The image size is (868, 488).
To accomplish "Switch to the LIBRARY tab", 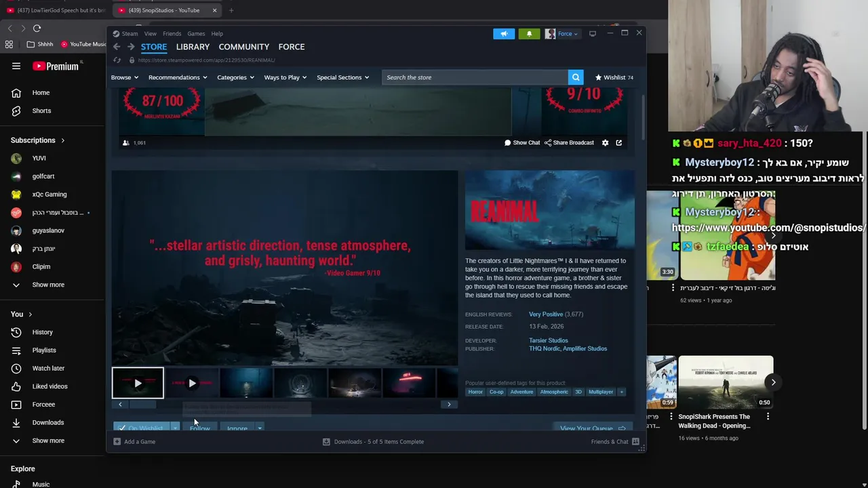I will coord(193,47).
